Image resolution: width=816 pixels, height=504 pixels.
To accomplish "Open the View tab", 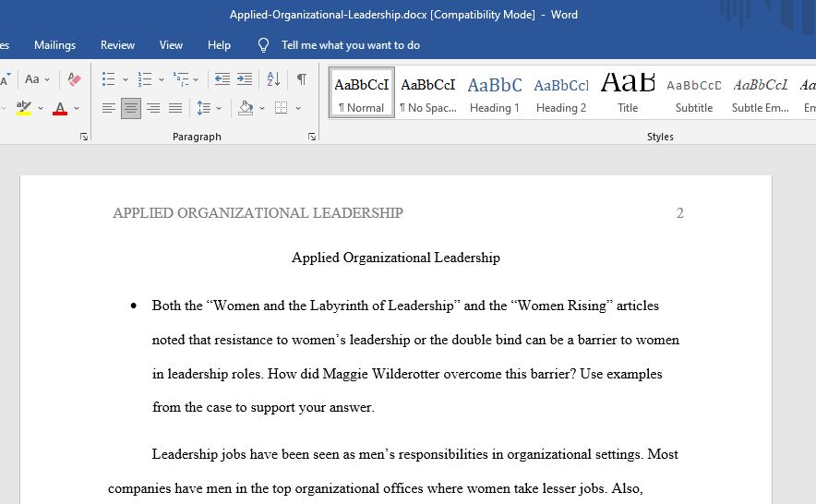I will (x=171, y=45).
